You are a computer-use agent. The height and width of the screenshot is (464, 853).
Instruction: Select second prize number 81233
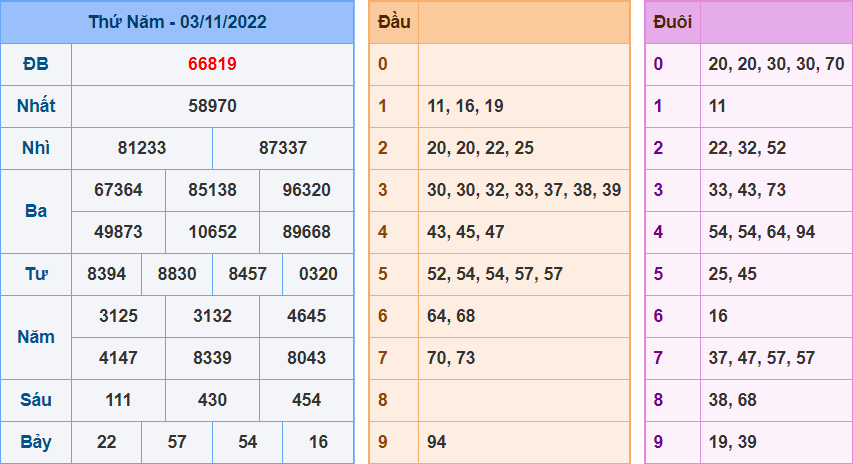(x=141, y=147)
